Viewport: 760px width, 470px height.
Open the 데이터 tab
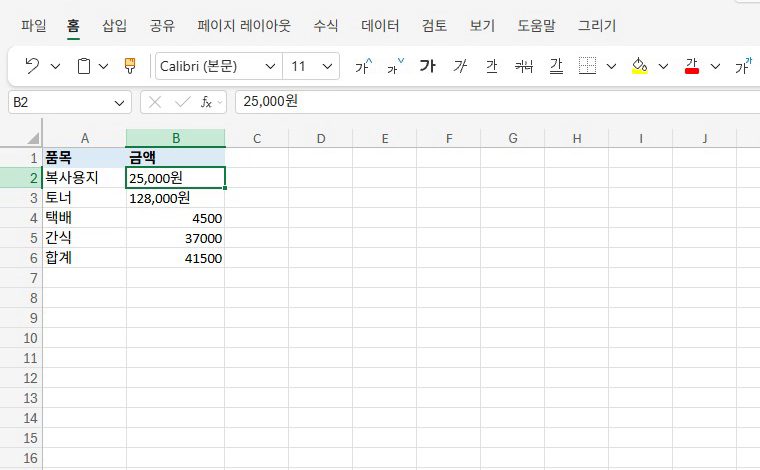click(380, 25)
